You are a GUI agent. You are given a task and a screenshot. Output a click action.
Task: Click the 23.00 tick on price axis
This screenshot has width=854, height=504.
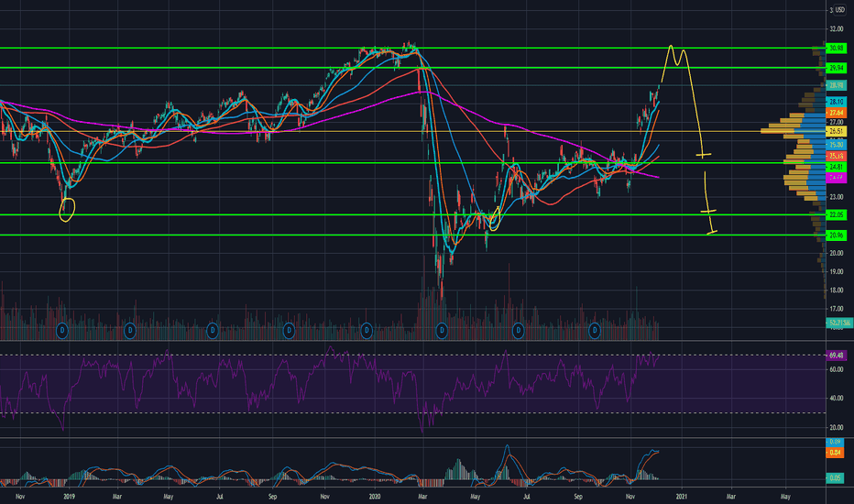tap(837, 197)
